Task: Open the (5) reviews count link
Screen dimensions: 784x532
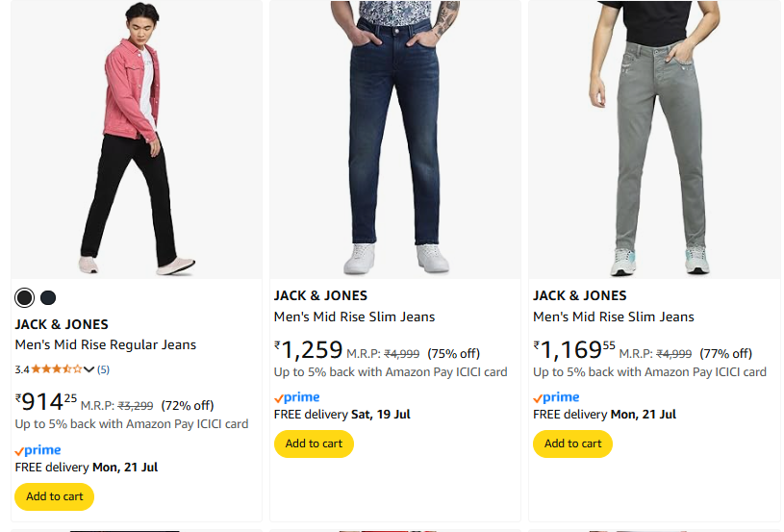Action: [103, 369]
